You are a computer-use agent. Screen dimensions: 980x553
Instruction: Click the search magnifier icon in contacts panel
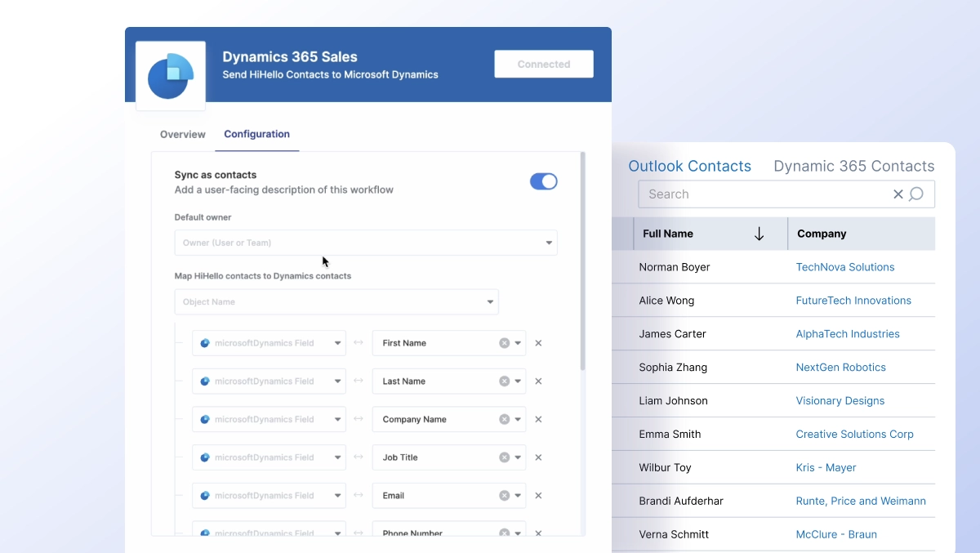click(x=916, y=194)
